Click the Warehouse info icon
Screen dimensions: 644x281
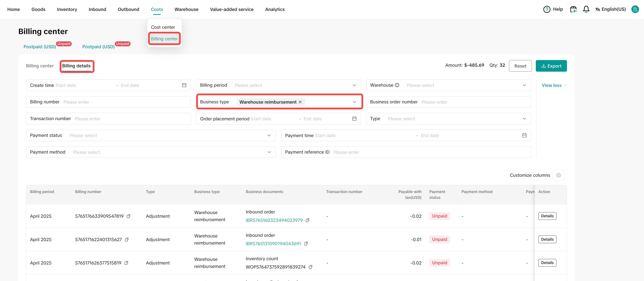(397, 85)
